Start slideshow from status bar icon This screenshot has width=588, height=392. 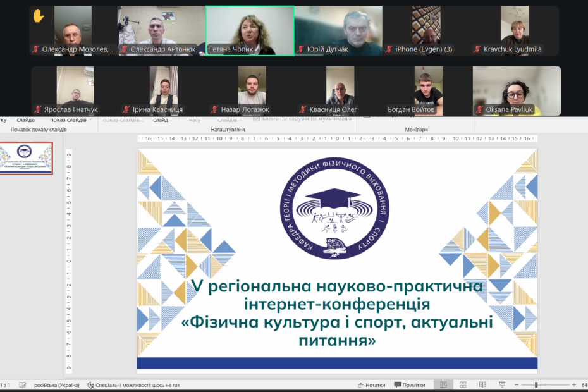[x=502, y=384]
